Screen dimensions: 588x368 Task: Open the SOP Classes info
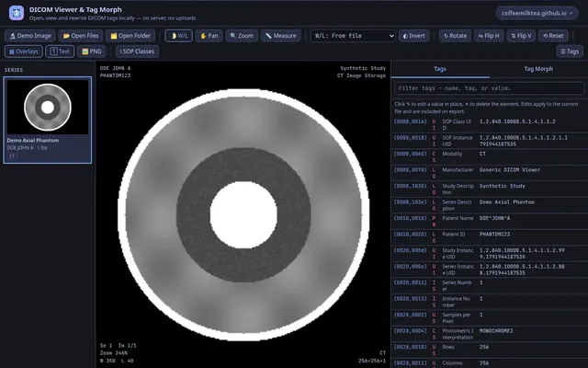(x=137, y=52)
